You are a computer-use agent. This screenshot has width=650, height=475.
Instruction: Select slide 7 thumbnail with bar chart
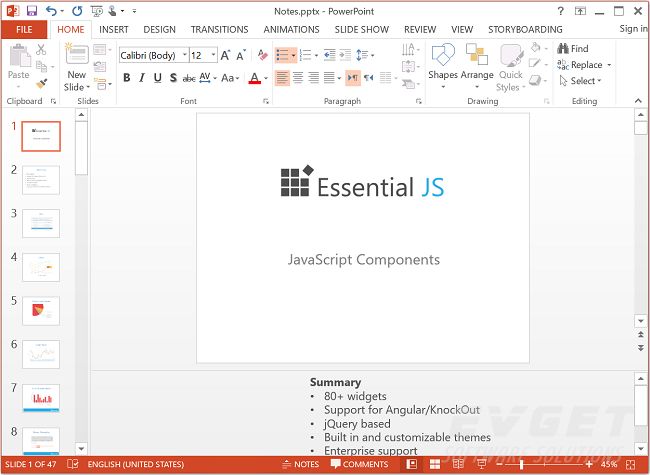41,398
